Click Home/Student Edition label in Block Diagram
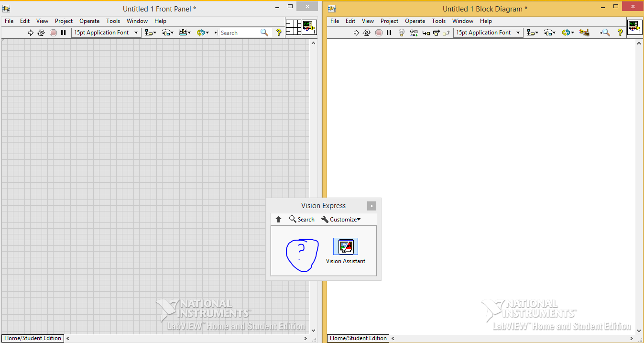The image size is (644, 343). point(358,338)
